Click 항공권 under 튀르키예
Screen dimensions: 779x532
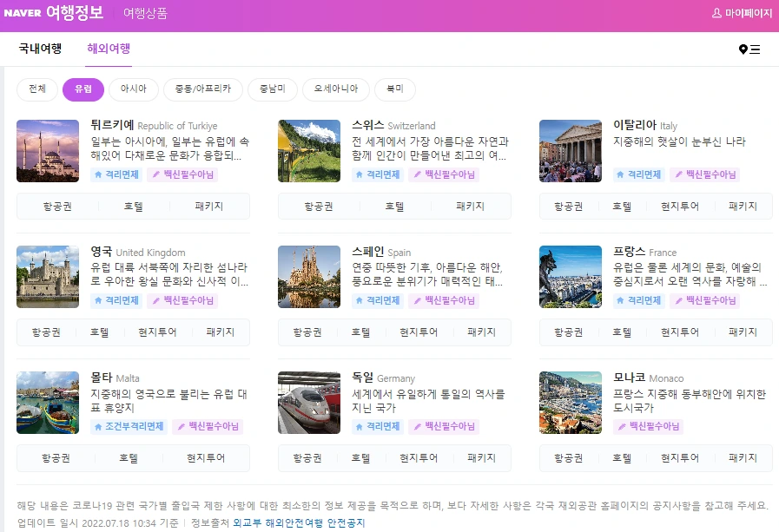coord(57,206)
